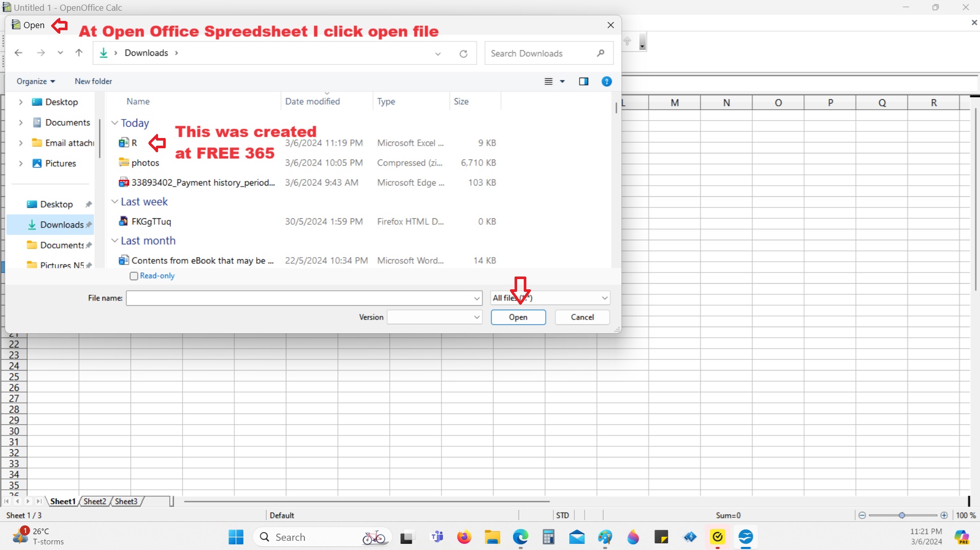Click the zoom in plus icon in status bar

pyautogui.click(x=944, y=515)
